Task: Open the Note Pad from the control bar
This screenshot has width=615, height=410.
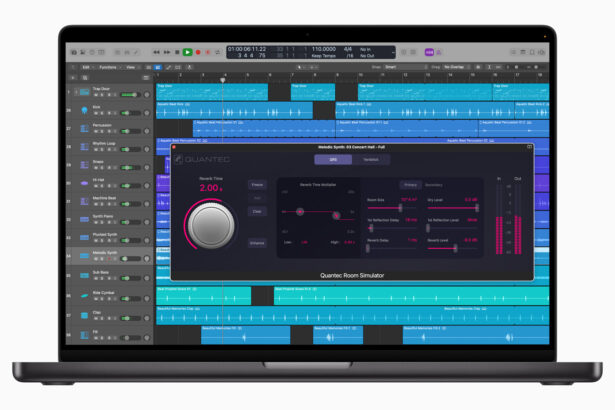Action: point(523,52)
